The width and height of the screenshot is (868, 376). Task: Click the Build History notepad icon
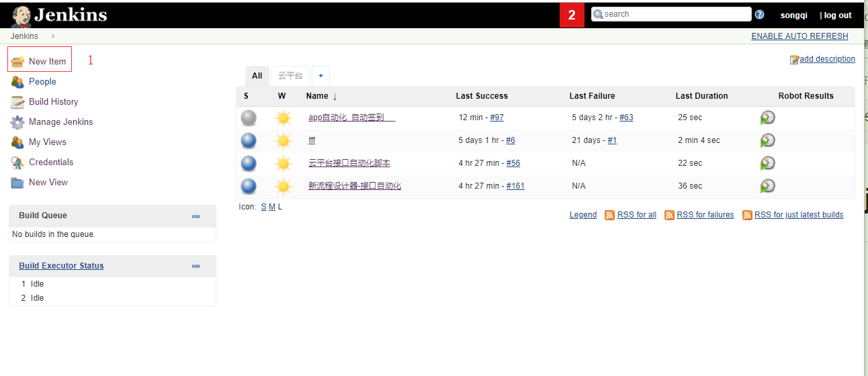(x=17, y=101)
